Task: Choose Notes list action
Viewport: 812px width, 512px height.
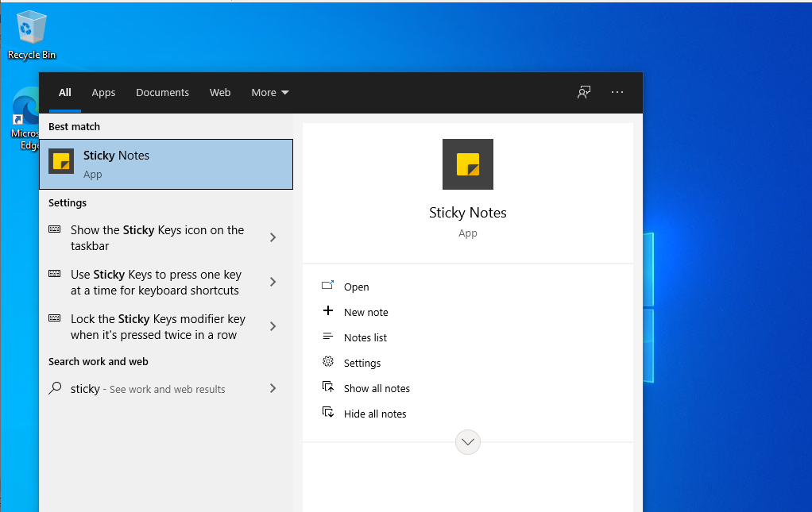Action: point(365,337)
